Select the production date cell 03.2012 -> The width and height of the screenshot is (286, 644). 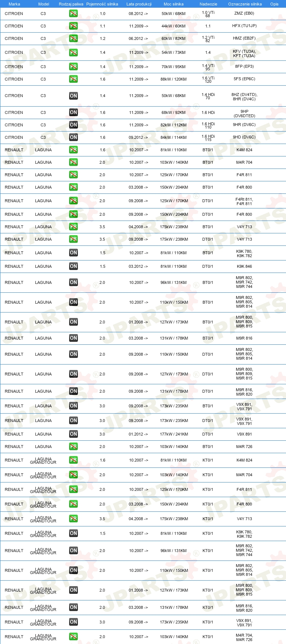139,266
